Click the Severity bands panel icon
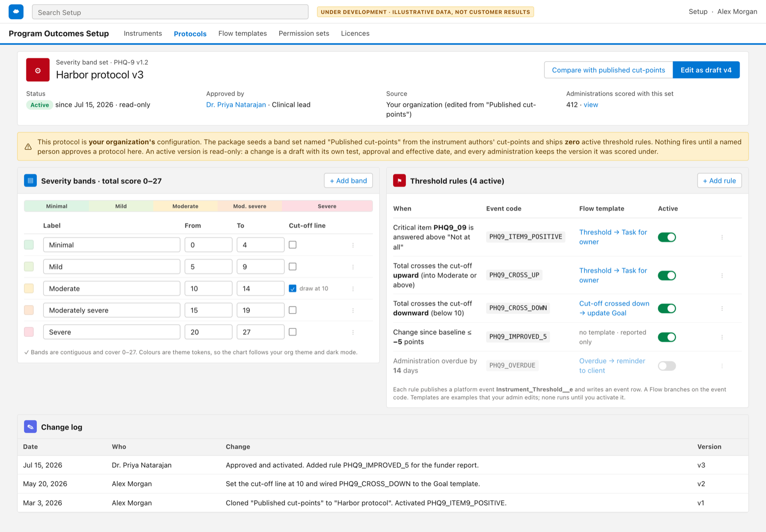 pos(30,181)
